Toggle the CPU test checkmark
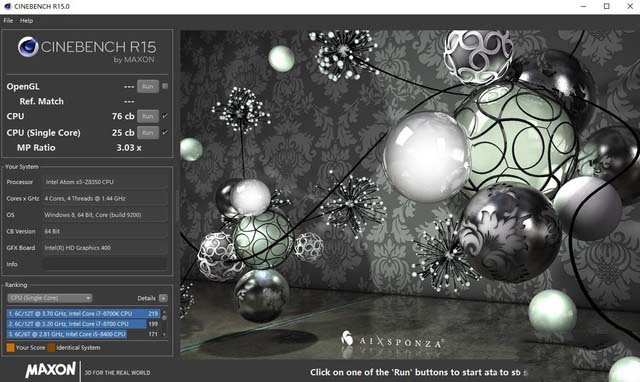Viewport: 640px width, 382px height. pyautogui.click(x=165, y=116)
